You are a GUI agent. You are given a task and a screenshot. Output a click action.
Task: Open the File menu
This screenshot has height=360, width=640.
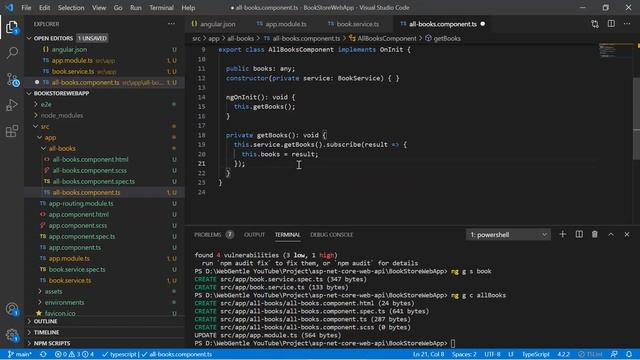[26, 7]
